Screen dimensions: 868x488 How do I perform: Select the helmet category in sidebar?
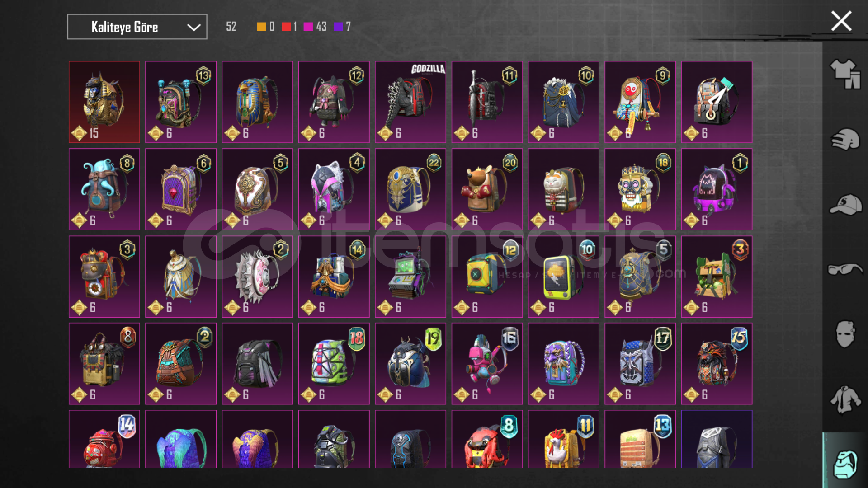(845, 139)
